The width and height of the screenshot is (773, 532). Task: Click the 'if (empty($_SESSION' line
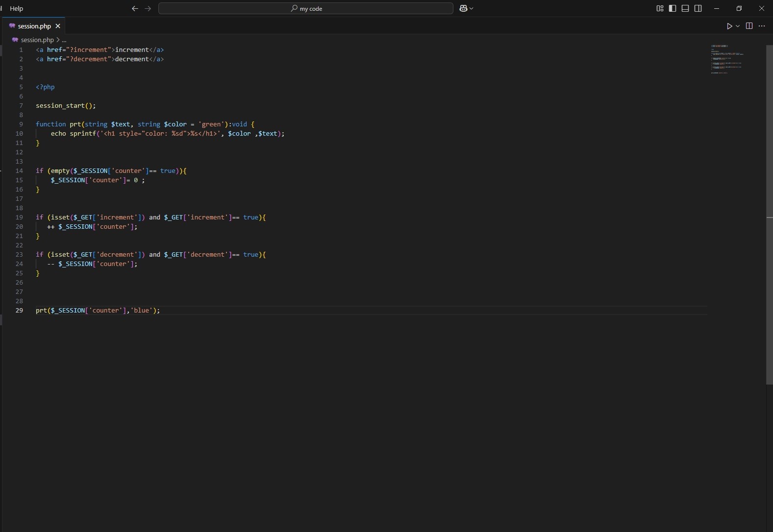click(111, 170)
